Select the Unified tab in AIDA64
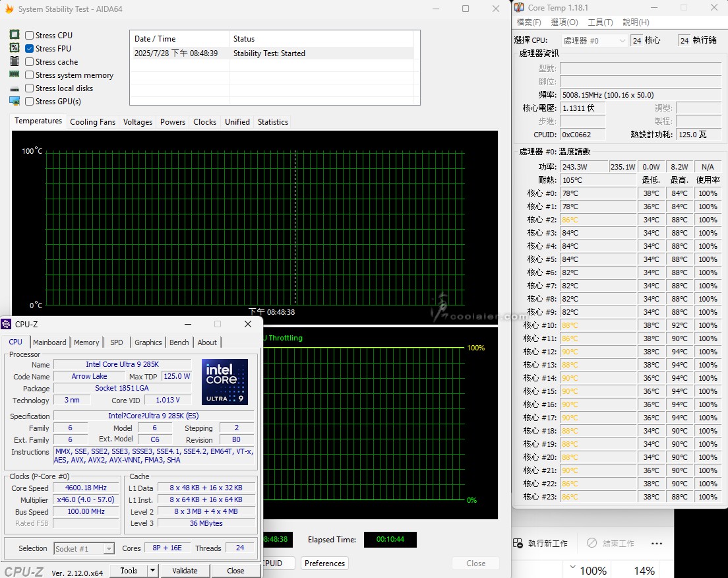Viewport: 728px width, 578px height. point(237,121)
